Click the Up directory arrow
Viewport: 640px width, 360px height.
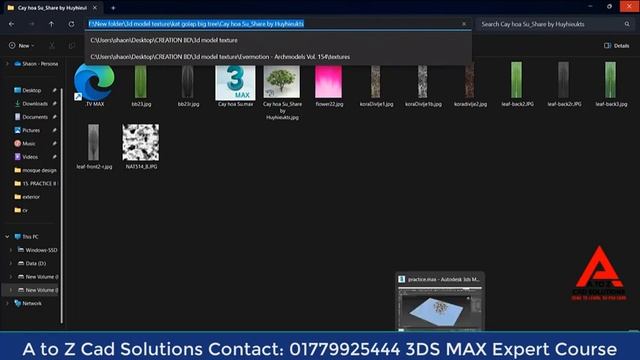point(51,24)
